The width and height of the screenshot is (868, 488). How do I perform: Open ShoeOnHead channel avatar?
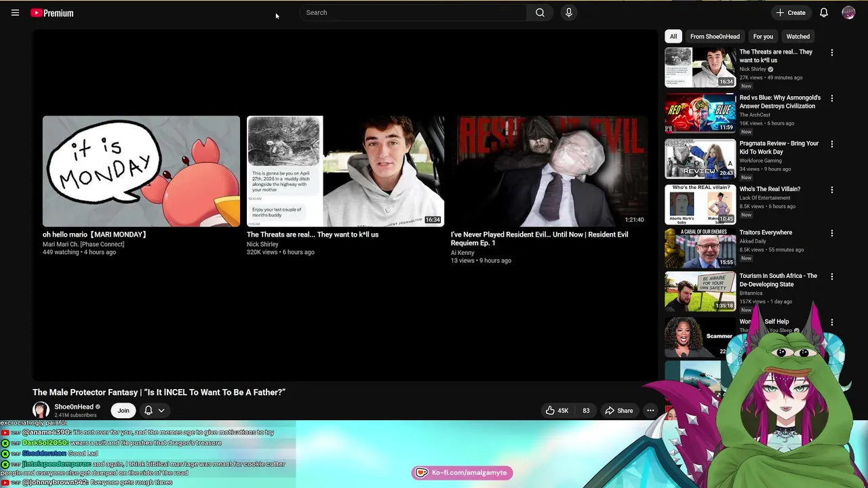coord(41,410)
